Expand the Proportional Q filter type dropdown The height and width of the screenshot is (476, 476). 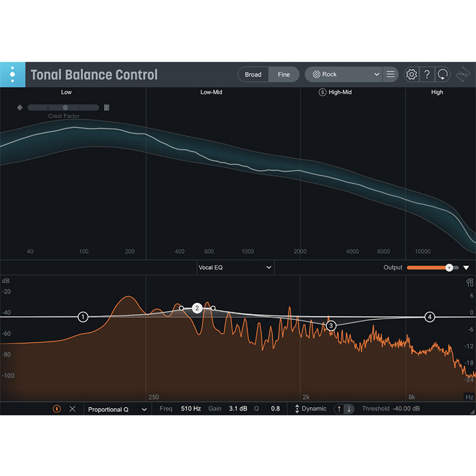[116, 409]
